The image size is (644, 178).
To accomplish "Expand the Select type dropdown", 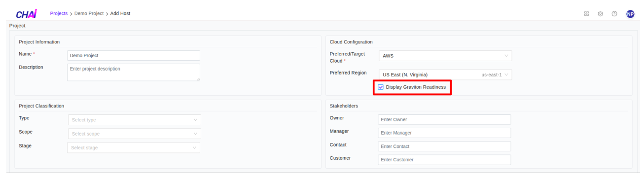I will tap(134, 120).
